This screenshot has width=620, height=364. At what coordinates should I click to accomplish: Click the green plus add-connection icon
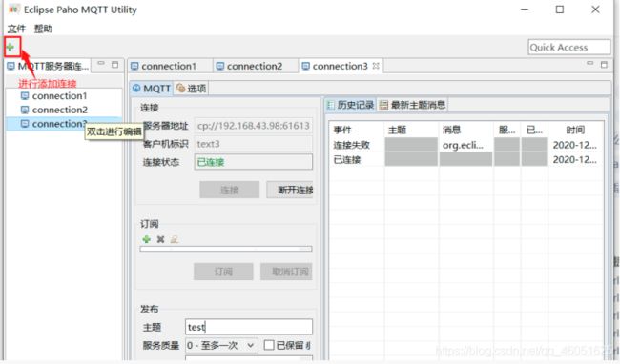(x=10, y=48)
